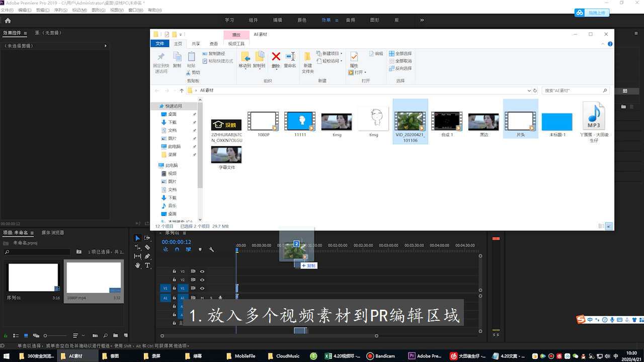The image size is (644, 362).
Task: Click Cut scissors in Explorer ribbon
Action: pos(189,72)
